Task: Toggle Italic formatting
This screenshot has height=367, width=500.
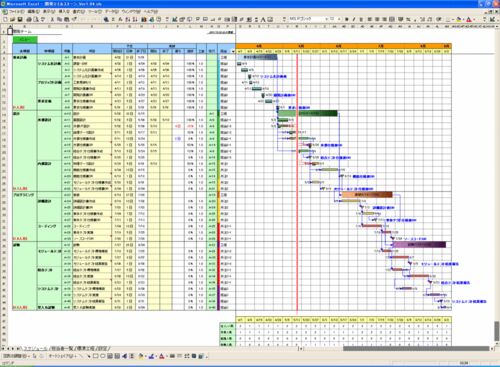Action: click(354, 19)
